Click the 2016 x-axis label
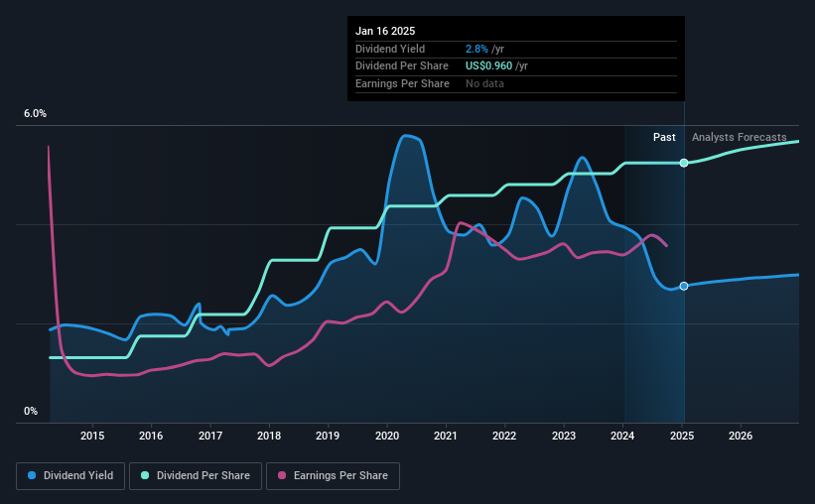The width and height of the screenshot is (815, 504). 151,436
